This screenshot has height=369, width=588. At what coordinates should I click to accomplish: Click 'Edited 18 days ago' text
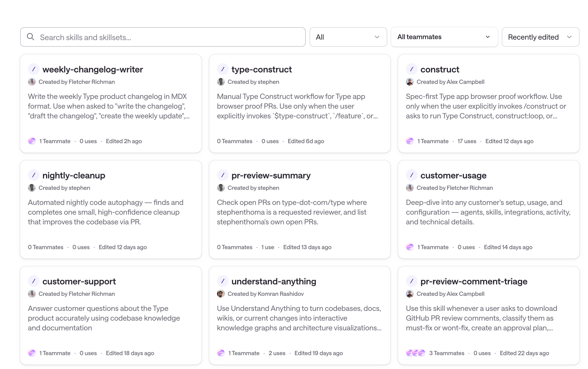point(130,353)
